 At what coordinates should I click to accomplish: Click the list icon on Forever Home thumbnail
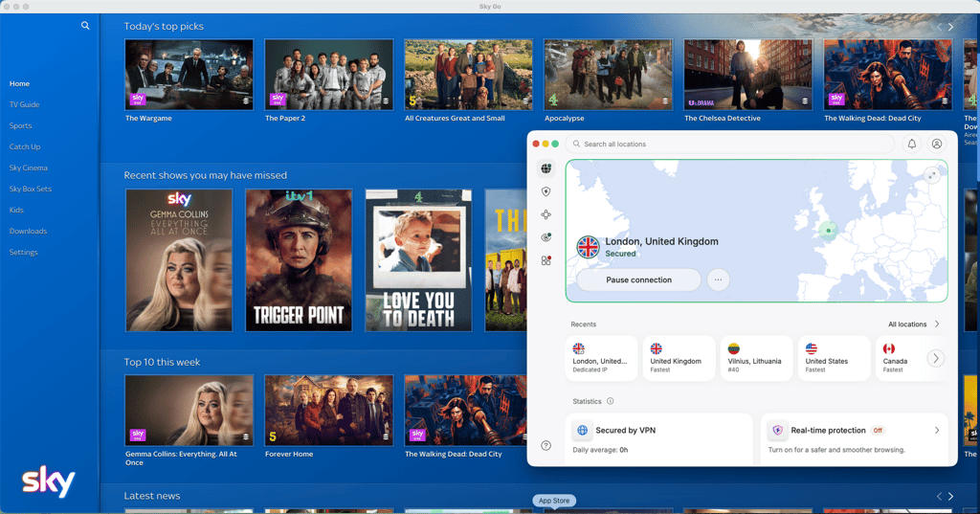(x=386, y=436)
